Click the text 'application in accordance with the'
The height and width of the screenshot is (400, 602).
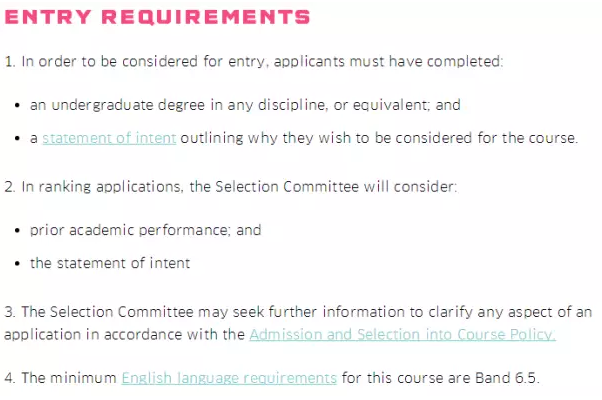tap(124, 334)
